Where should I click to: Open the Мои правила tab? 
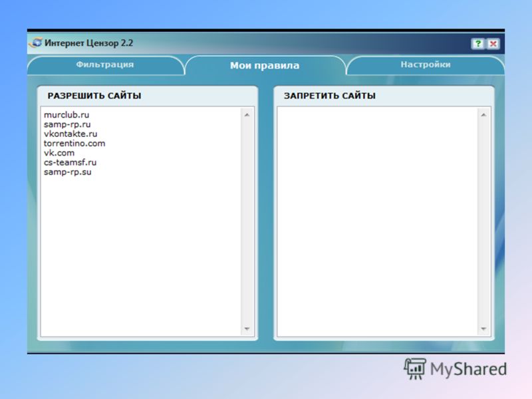pos(265,65)
